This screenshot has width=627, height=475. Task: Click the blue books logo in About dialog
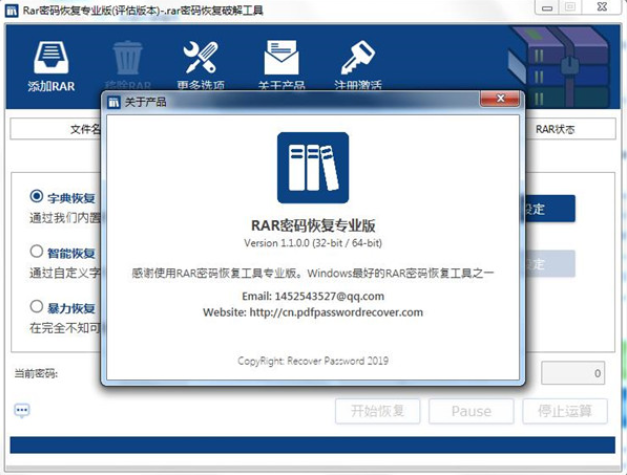[312, 168]
